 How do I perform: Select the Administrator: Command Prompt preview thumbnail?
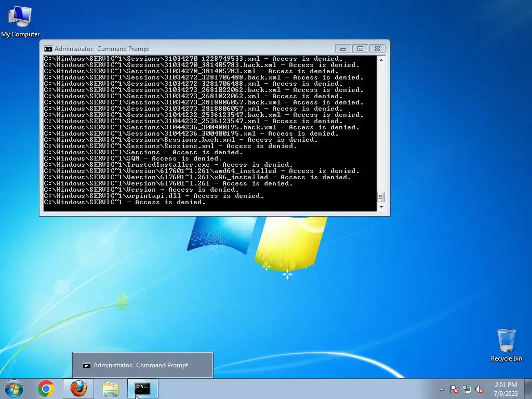pos(143,365)
